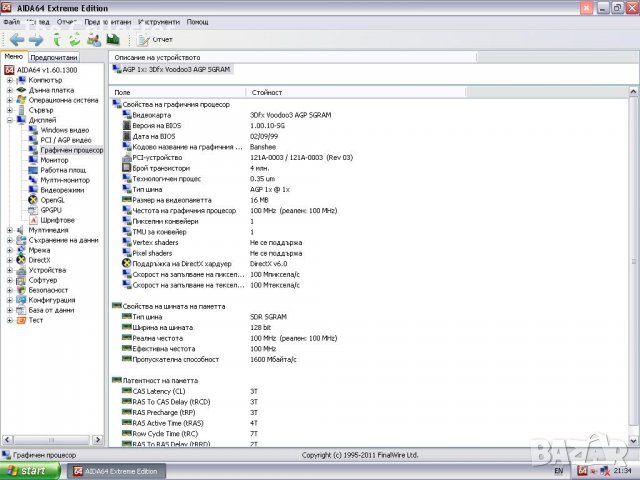Image resolution: width=640 pixels, height=480 pixels.
Task: Select OpenGL in the Дисплей tree
Action: tap(52, 200)
